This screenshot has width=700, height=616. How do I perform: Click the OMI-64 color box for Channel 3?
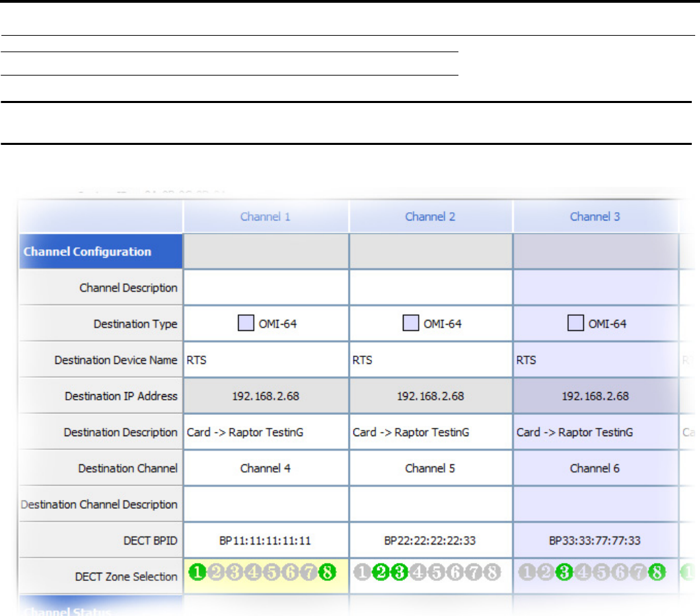(576, 323)
